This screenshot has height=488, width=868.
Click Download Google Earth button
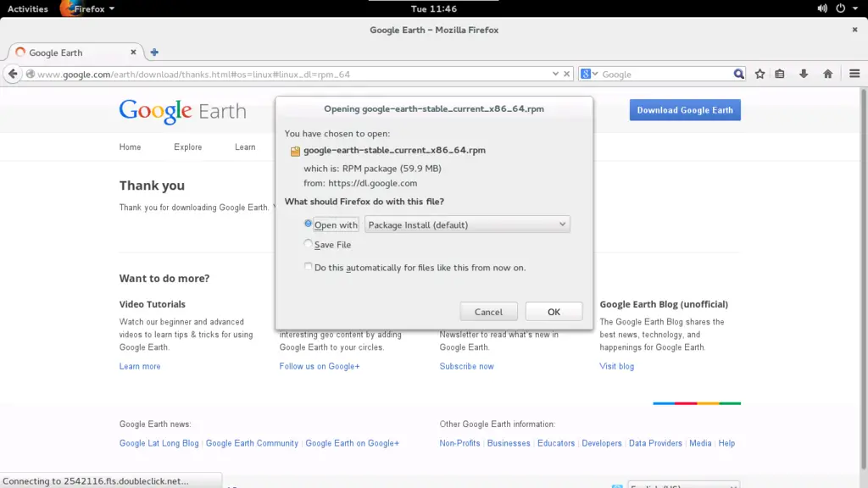(685, 110)
